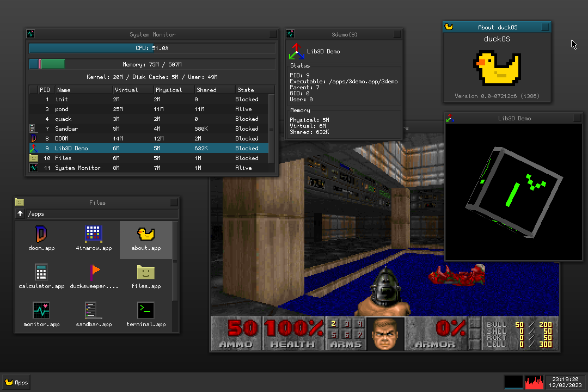Click the Lib3D Demo window title icon
Viewport: 588px width, 392px height.
pyautogui.click(x=450, y=118)
